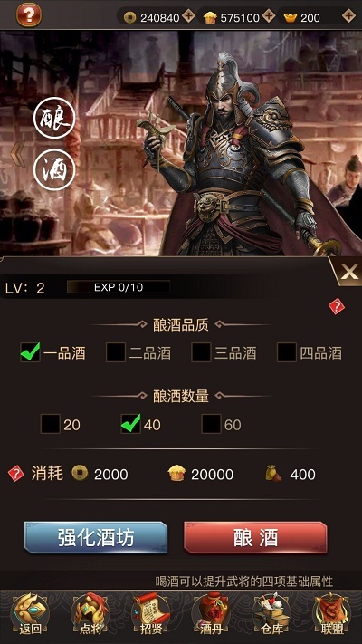Choose brewing quantity 60
362x644 pixels.
[211, 424]
